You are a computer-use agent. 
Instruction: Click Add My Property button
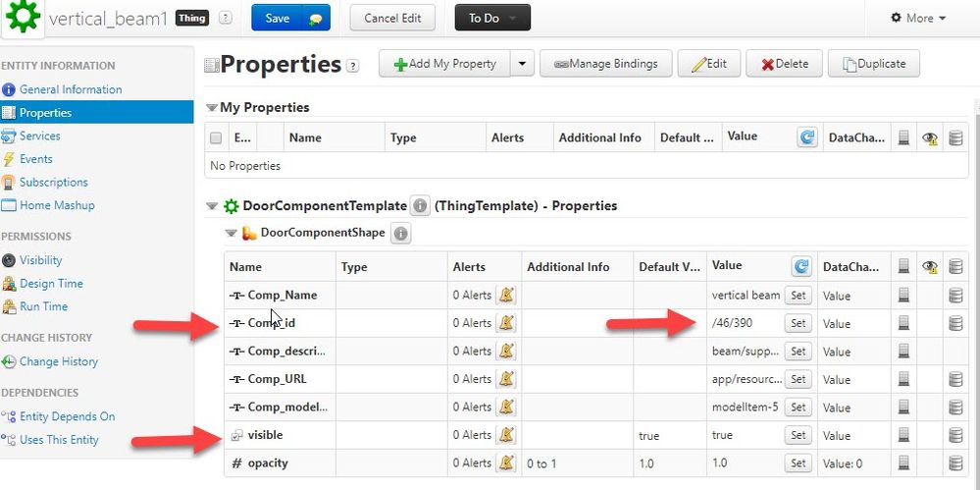(x=445, y=63)
